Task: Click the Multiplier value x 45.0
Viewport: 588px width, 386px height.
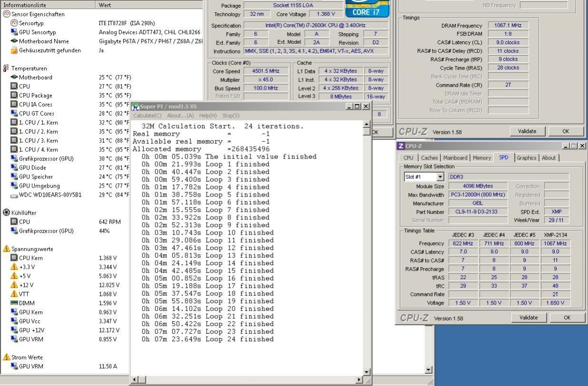Action: tap(266, 79)
